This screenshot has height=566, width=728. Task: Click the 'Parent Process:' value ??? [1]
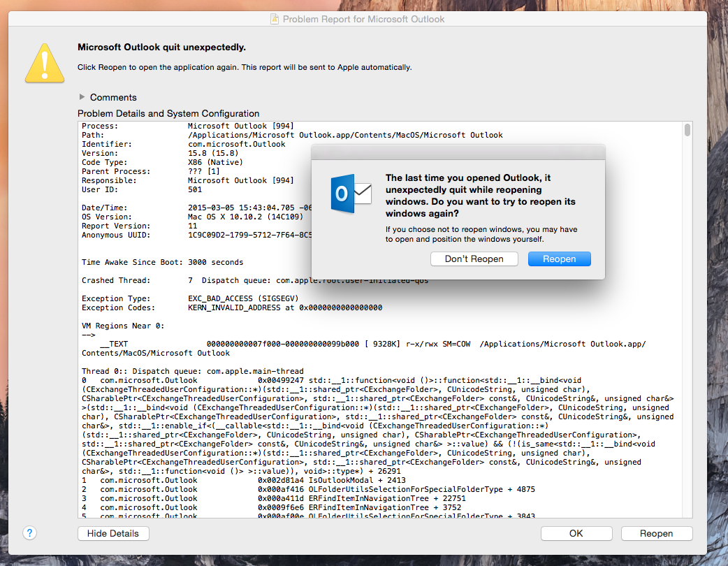pyautogui.click(x=204, y=171)
